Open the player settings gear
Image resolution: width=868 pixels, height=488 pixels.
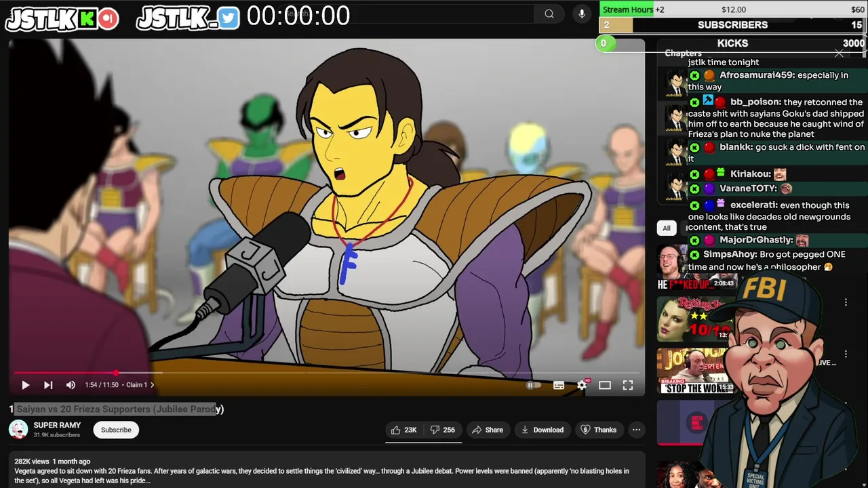(582, 385)
